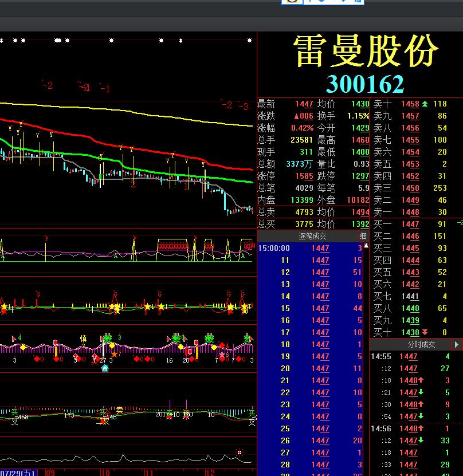463x476 pixels.
Task: Select the 逐笔成交 header tab
Action: 312,236
